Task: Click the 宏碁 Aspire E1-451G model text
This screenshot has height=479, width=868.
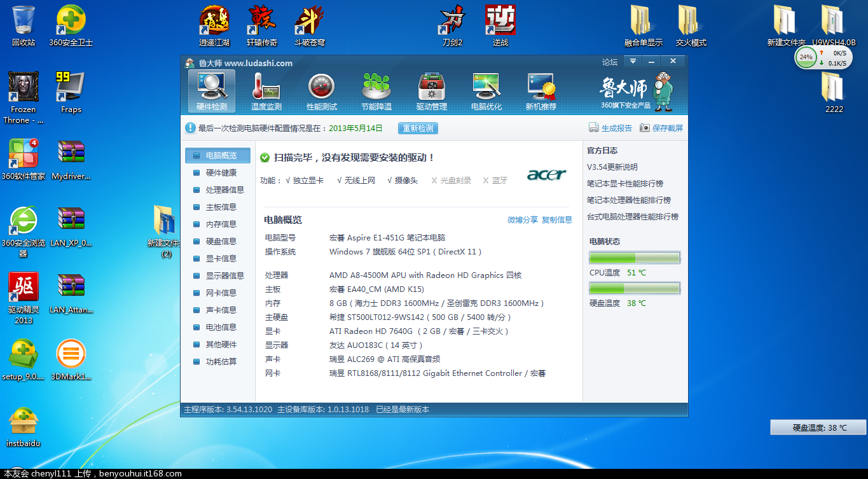Action: pos(387,237)
